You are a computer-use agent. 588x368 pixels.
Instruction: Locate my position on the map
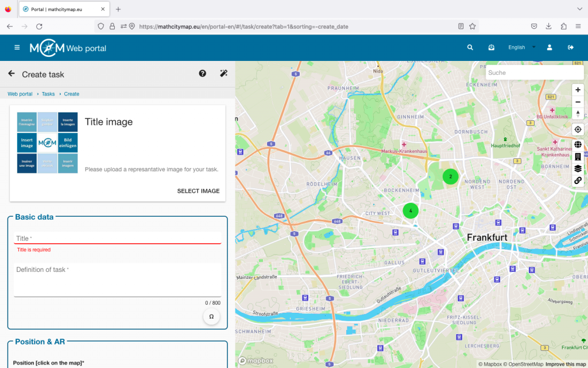click(x=578, y=129)
